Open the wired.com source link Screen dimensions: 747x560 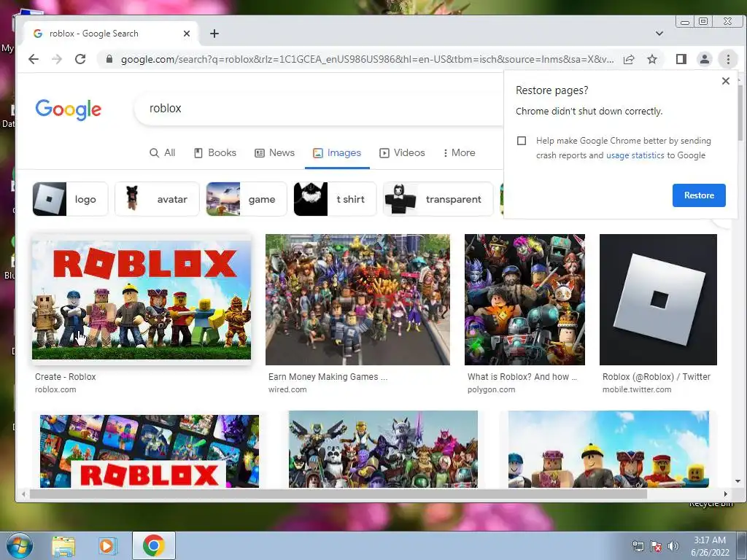(287, 389)
